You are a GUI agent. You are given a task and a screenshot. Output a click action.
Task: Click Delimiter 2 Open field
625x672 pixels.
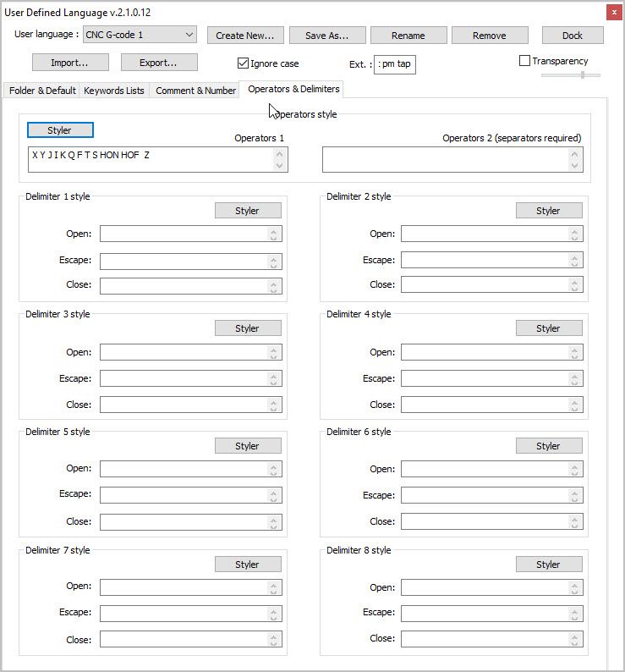491,234
